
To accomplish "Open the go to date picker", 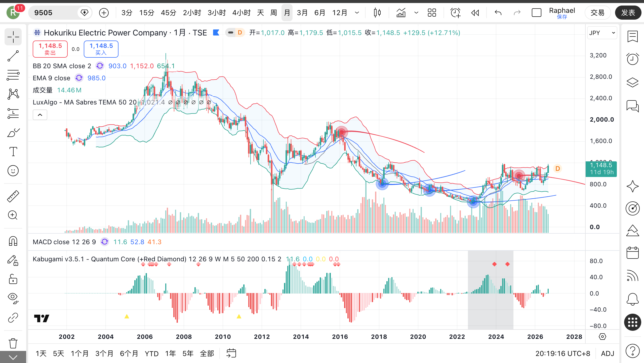I will (x=231, y=353).
